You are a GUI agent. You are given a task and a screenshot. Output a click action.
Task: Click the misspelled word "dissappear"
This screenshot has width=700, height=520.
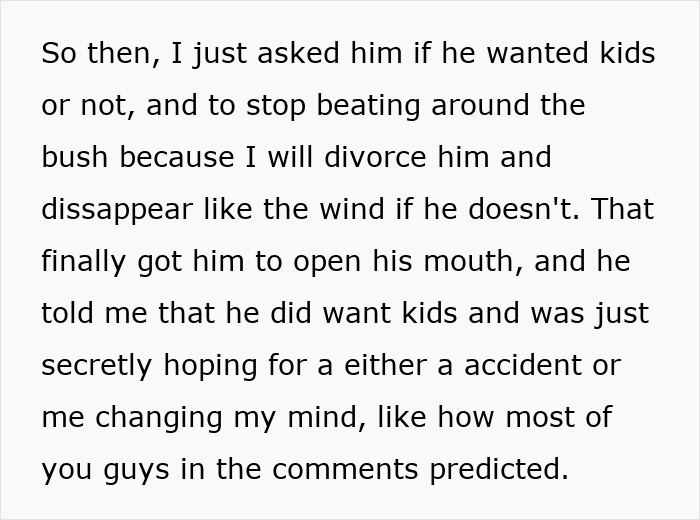coord(116,210)
